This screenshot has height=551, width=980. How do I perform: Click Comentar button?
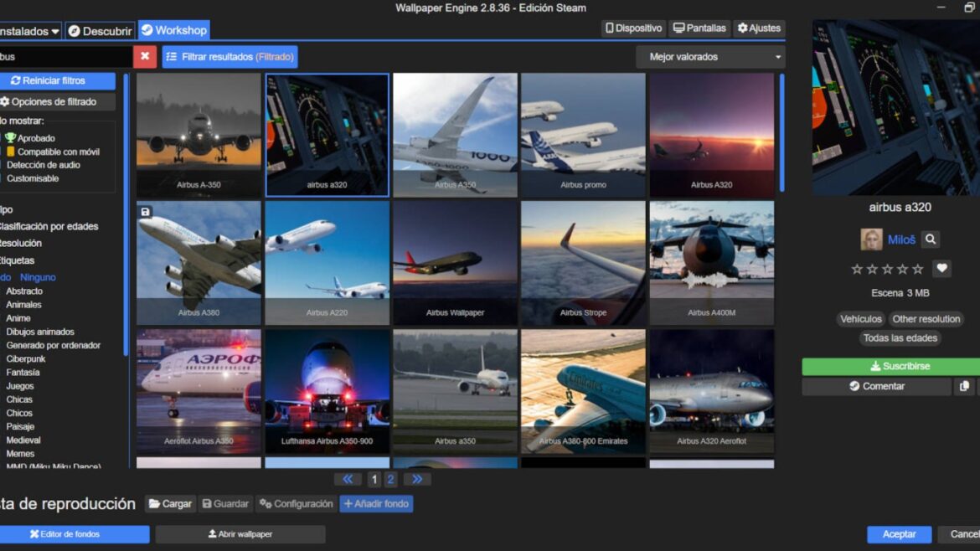[876, 386]
